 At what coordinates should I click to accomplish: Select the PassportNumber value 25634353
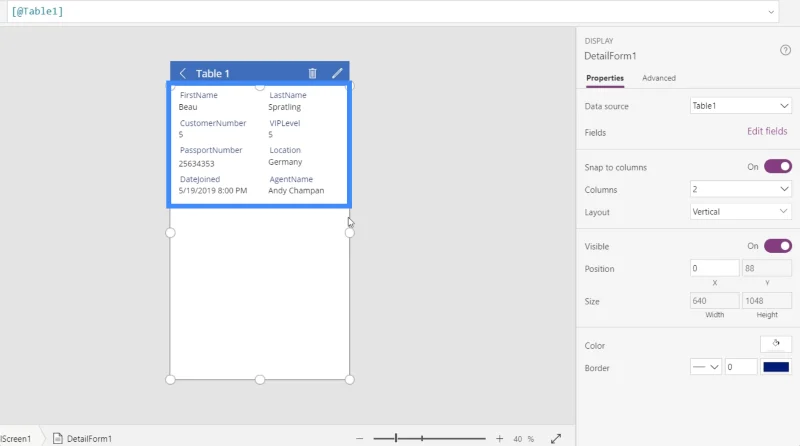pos(196,164)
